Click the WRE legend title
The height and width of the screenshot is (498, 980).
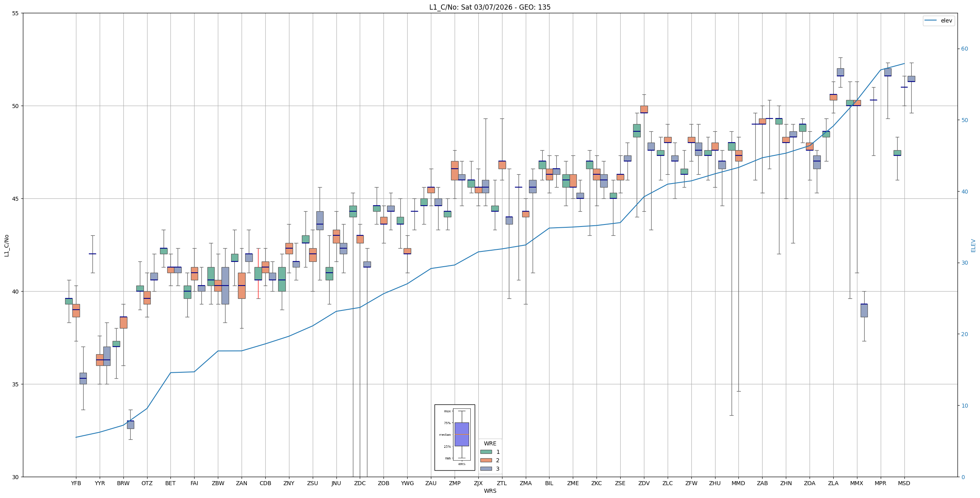point(490,443)
